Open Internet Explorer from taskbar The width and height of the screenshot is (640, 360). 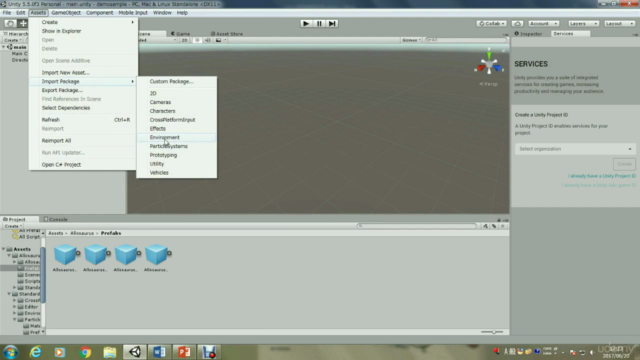pos(36,352)
